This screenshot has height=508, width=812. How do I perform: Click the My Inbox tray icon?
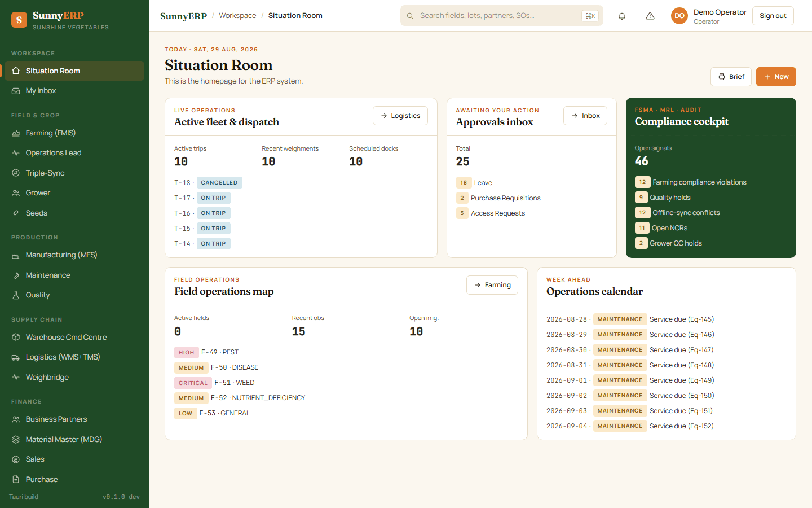point(16,91)
